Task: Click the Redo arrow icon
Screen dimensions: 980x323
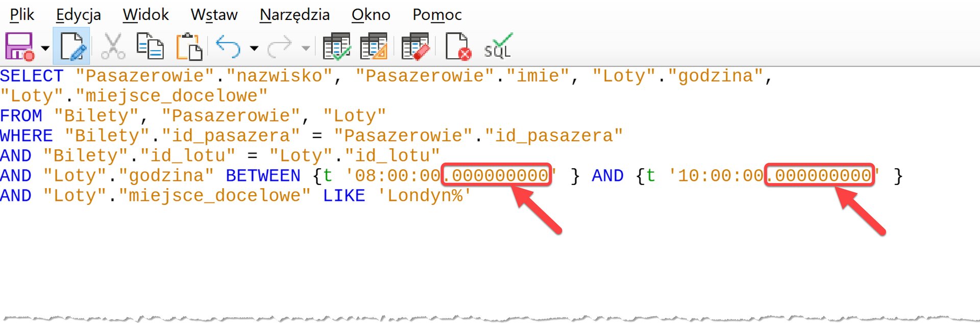Action: 280,47
